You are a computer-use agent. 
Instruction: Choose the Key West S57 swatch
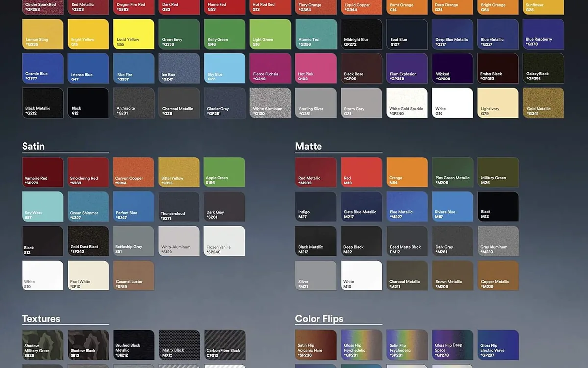43,207
